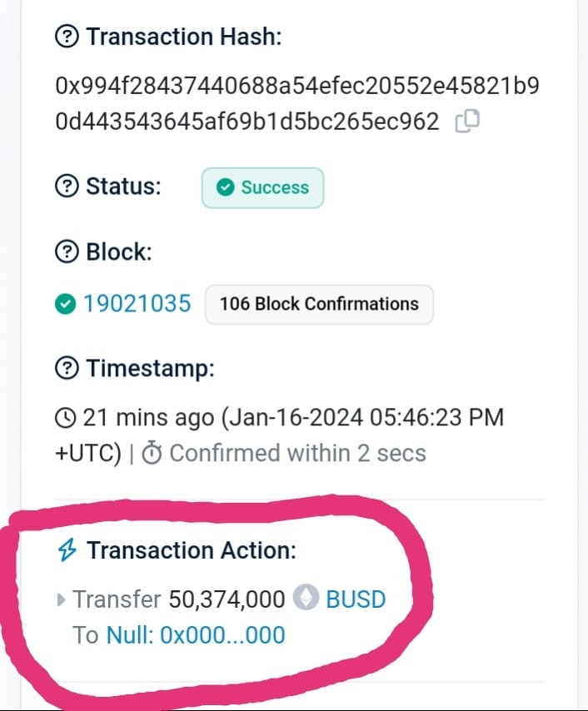Click the 106 Block Confirmations label
The image size is (588, 711).
tap(319, 304)
